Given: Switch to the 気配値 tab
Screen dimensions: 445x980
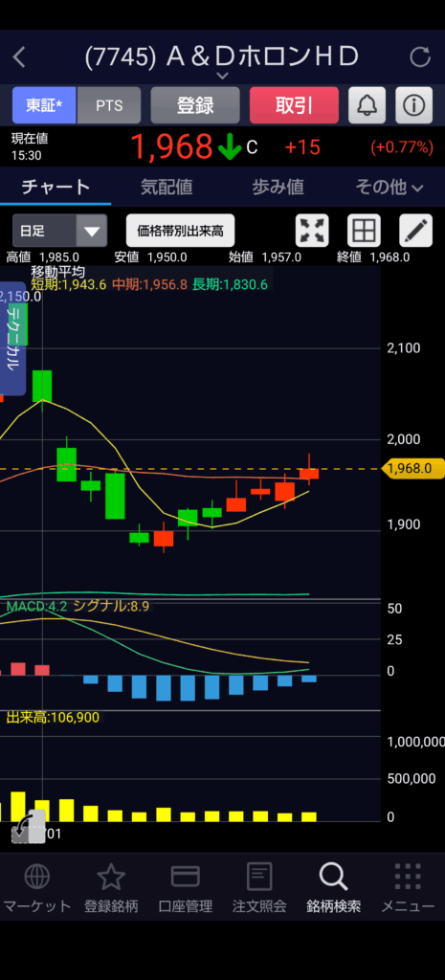Looking at the screenshot, I should click(x=167, y=187).
